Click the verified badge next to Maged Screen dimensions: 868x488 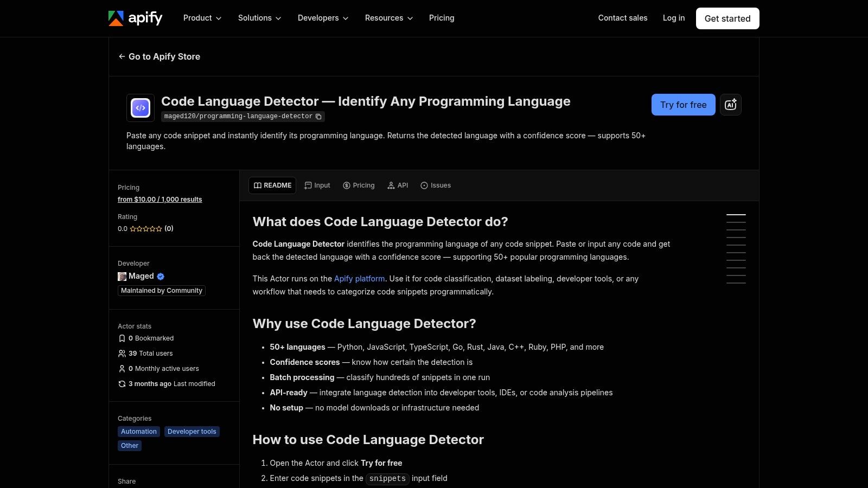coord(161,277)
